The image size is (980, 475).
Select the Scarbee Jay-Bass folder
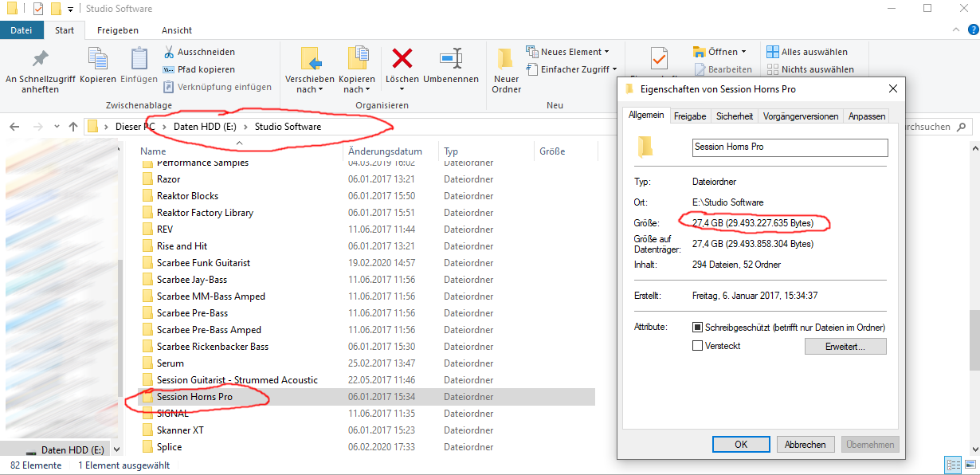click(367, 280)
